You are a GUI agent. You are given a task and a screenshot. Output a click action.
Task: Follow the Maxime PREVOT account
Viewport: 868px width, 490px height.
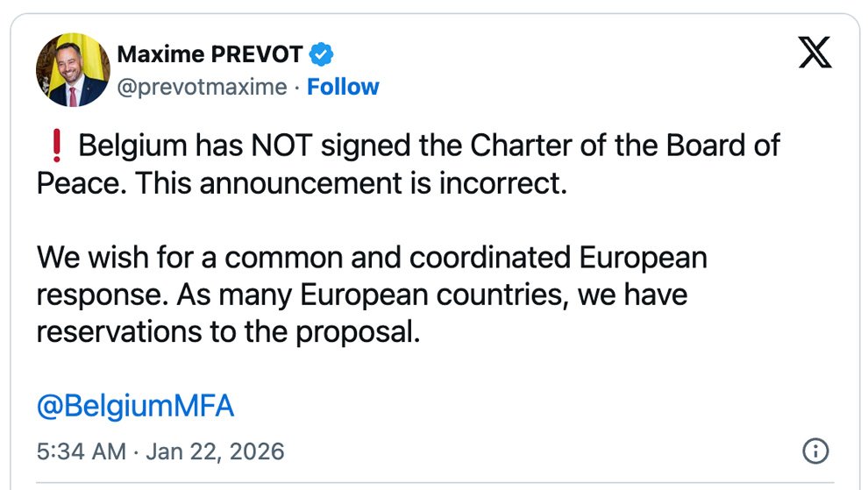click(343, 87)
